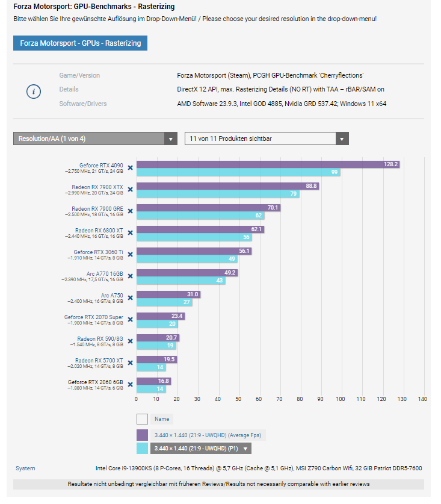The width and height of the screenshot is (441, 504).
Task: Click the RTX 4090 99 P1 bar
Action: click(238, 172)
